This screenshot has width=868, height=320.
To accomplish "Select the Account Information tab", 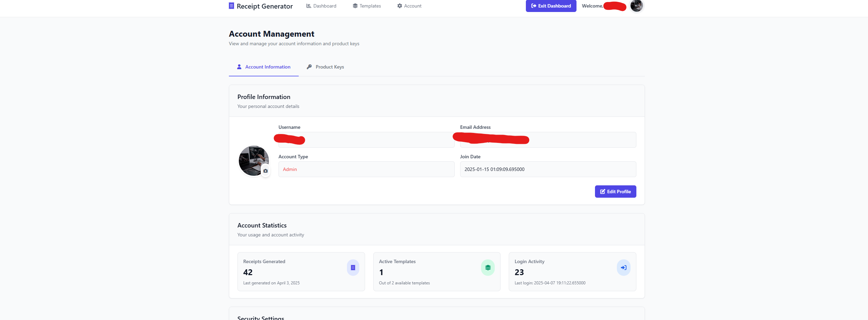I will (268, 67).
